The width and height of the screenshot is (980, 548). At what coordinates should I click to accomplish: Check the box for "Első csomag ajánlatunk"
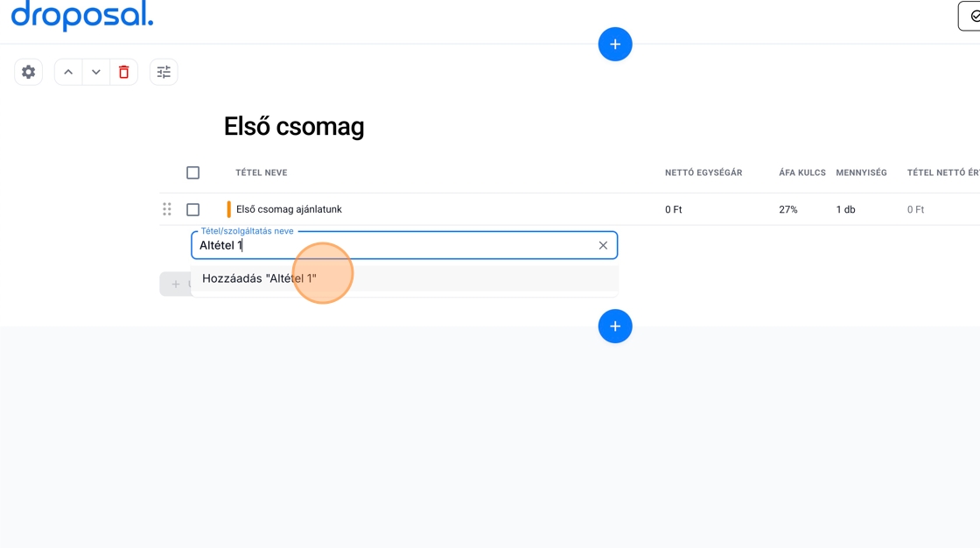coord(193,209)
